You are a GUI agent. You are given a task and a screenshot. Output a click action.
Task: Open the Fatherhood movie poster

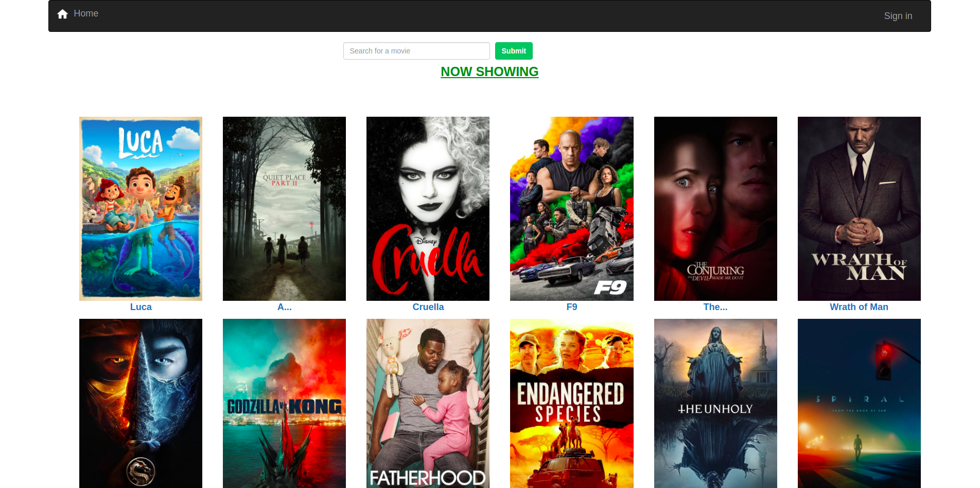pyautogui.click(x=428, y=403)
